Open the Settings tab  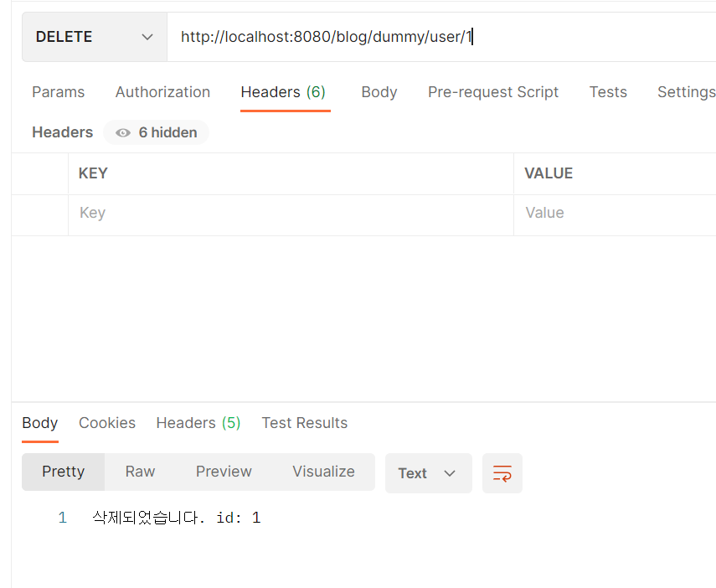687,92
